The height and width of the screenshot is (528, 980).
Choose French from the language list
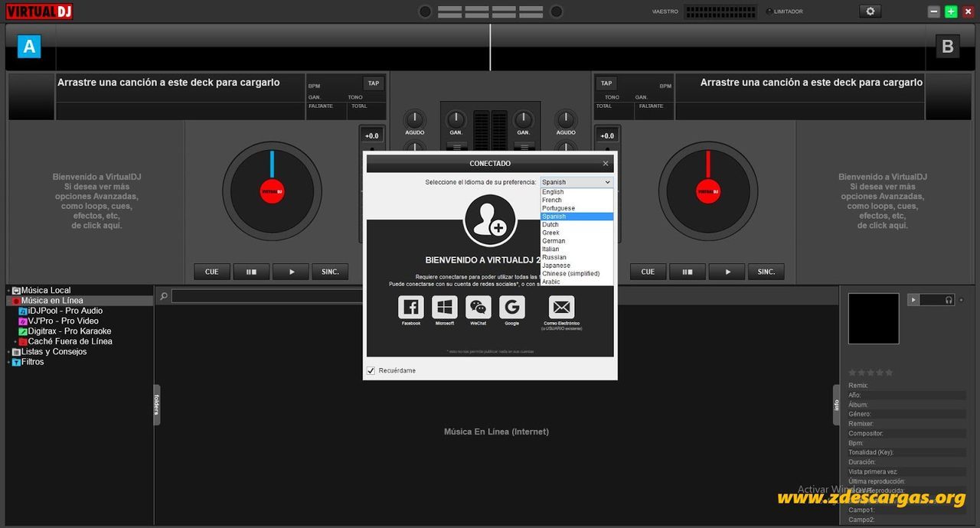coord(577,200)
